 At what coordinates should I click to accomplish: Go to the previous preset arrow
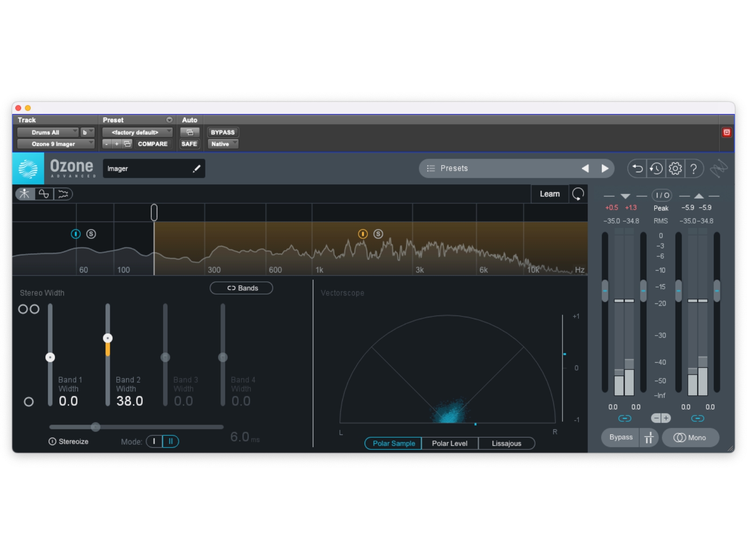pos(585,168)
